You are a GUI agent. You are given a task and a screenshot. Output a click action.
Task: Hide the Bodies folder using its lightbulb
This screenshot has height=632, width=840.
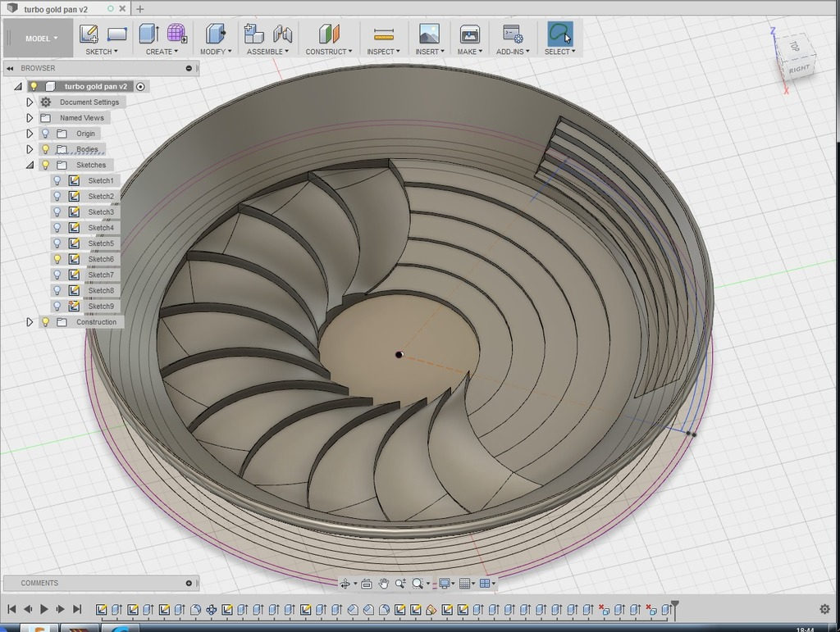click(x=46, y=149)
